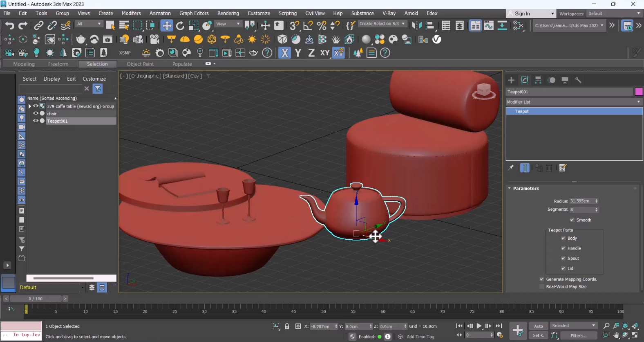Open the Rendering menu
This screenshot has width=644, height=342.
[x=228, y=13]
